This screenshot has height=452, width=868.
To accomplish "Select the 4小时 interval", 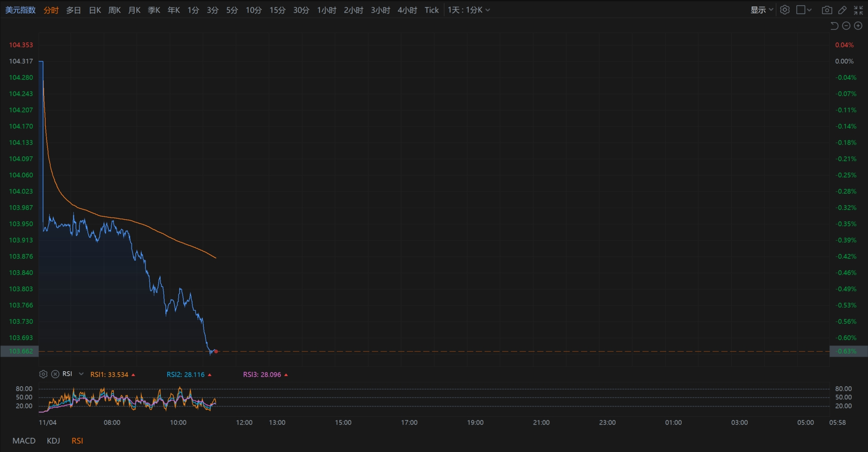I will pyautogui.click(x=407, y=10).
